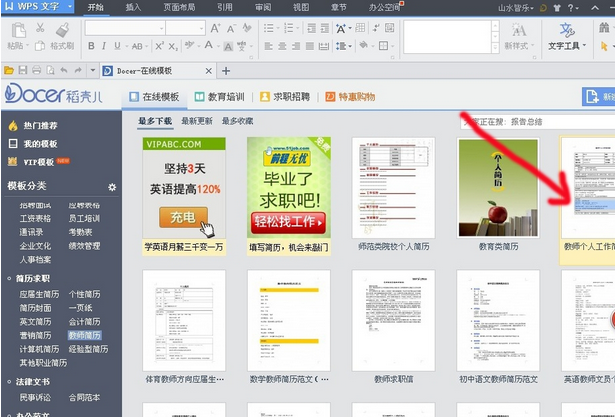Apply subscript formatting
The image size is (615, 417).
pos(173,46)
